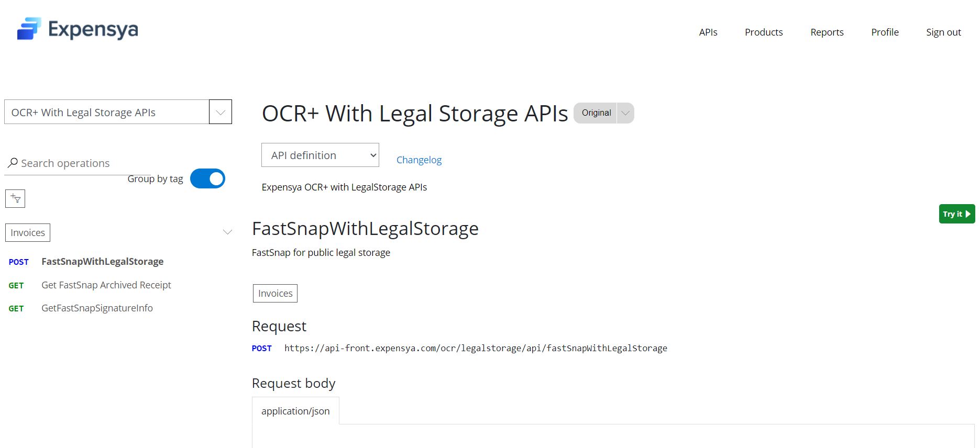
Task: Open the Reports menu item
Action: point(827,32)
